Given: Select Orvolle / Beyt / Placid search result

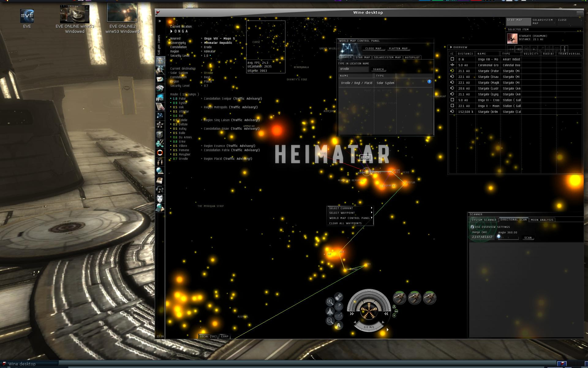Looking at the screenshot, I should [385, 83].
